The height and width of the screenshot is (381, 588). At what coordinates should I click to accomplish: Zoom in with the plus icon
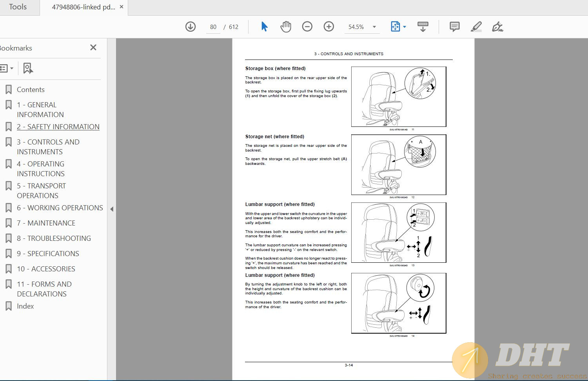[329, 27]
